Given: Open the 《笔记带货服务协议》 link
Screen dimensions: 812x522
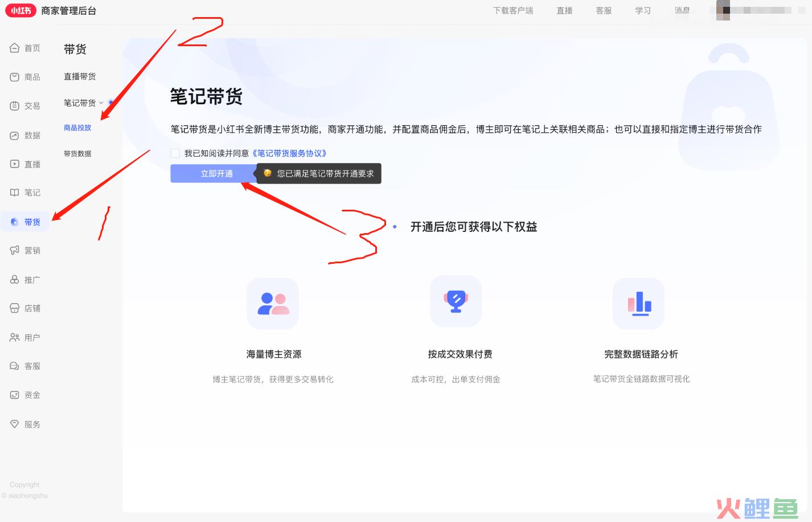Looking at the screenshot, I should pyautogui.click(x=289, y=153).
